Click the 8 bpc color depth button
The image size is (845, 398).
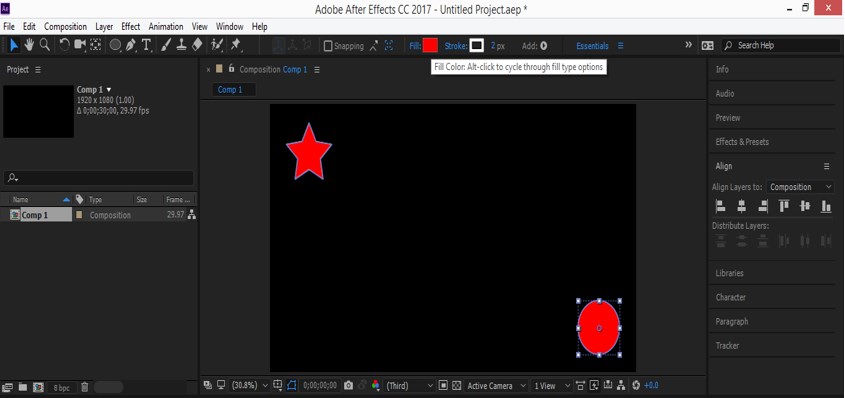click(x=61, y=387)
